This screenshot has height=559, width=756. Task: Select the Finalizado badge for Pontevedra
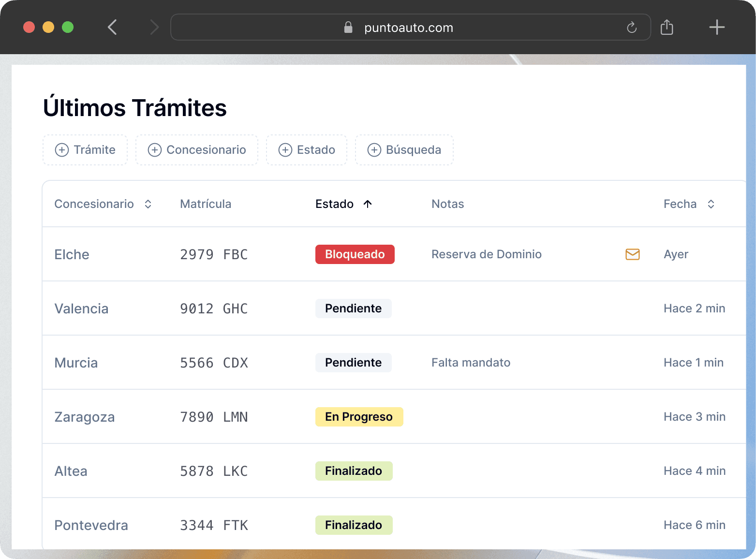click(354, 525)
